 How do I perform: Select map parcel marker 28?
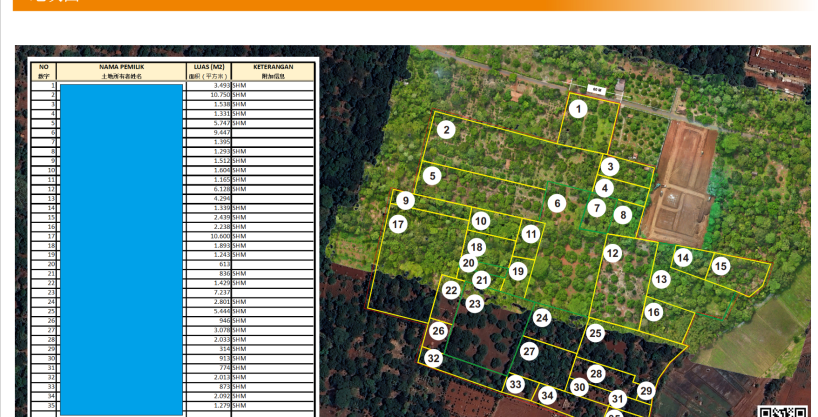[x=596, y=374]
